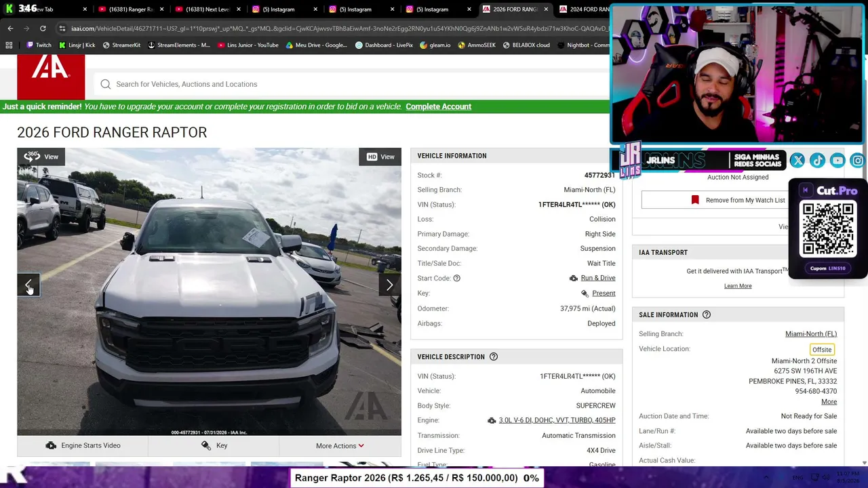Open the StreamerKit bookmark
Screen dimensions: 868x488
[x=121, y=45]
